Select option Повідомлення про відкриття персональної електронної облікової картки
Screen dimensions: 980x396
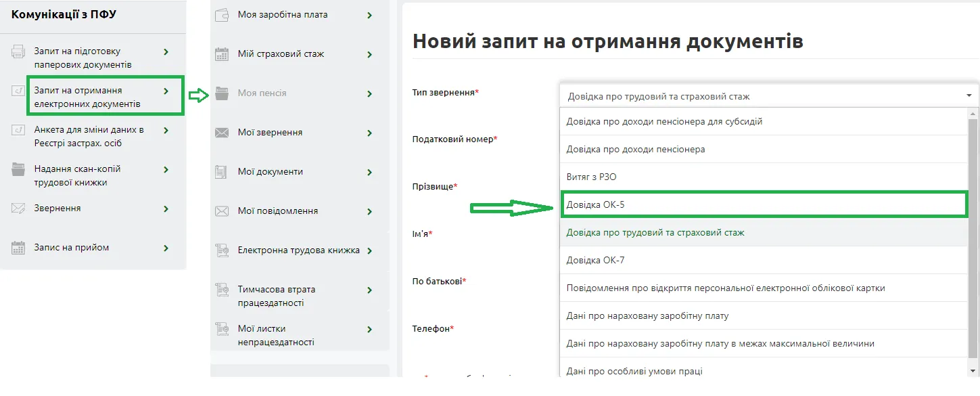[x=764, y=288]
